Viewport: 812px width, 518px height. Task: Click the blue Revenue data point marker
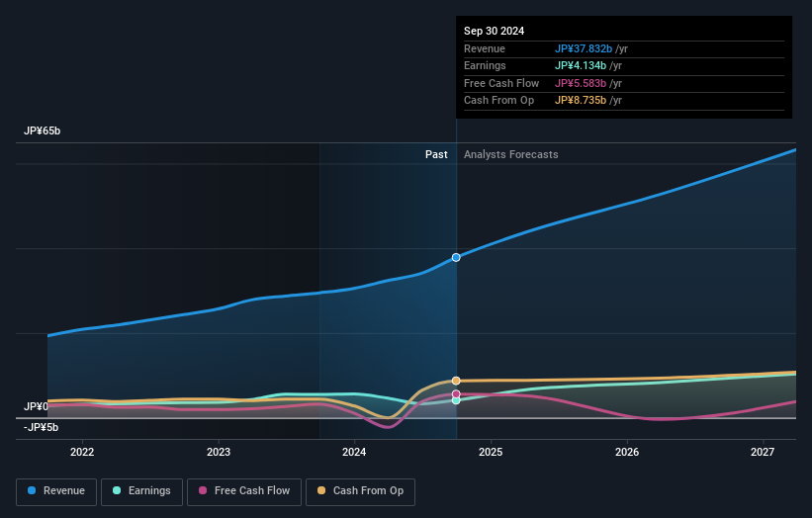click(456, 257)
